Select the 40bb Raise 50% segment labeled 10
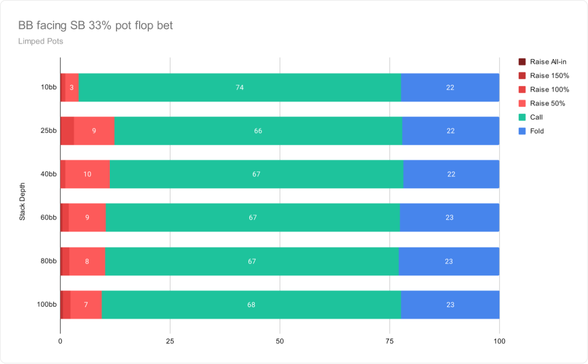The width and height of the screenshot is (588, 364). tap(87, 174)
